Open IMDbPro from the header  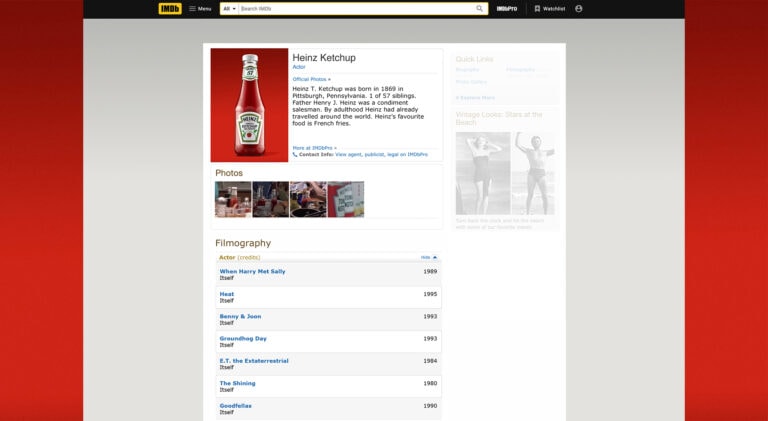tap(507, 8)
